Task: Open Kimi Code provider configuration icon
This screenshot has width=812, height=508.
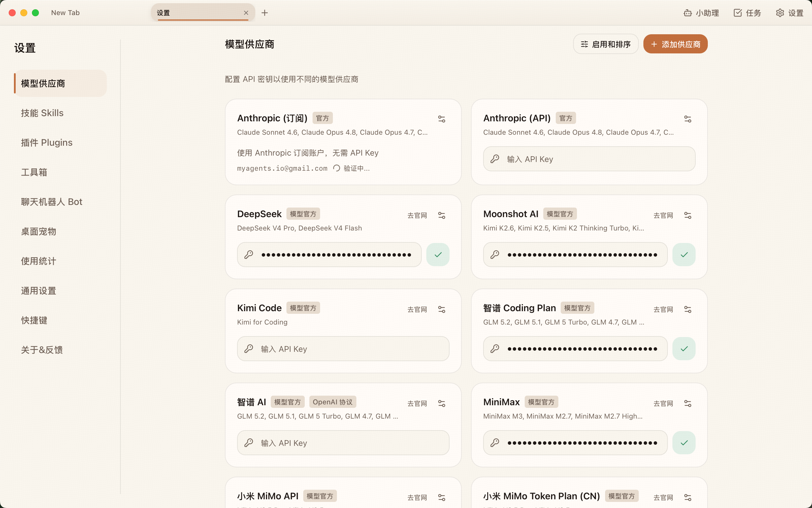Action: (x=442, y=309)
